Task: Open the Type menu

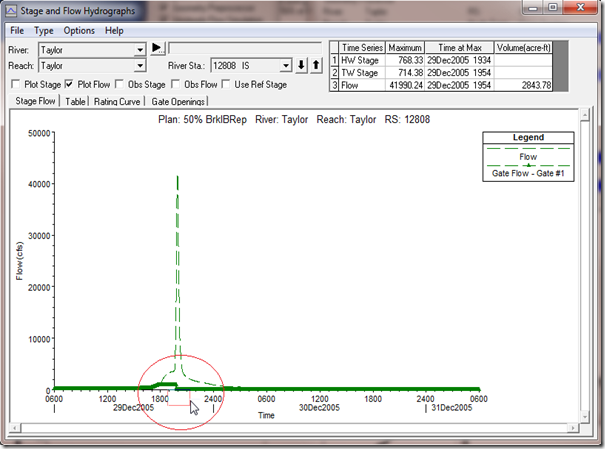Action: pos(44,30)
